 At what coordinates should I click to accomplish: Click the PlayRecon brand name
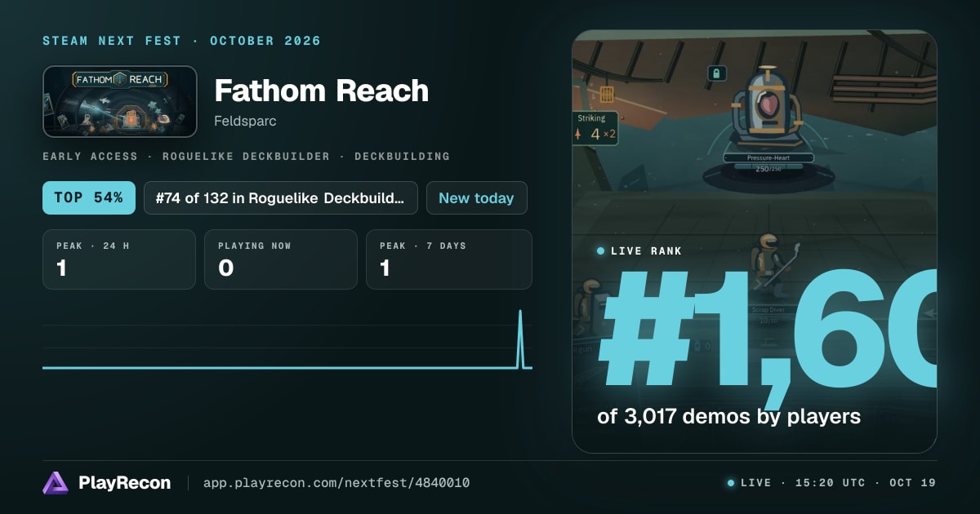tap(124, 483)
